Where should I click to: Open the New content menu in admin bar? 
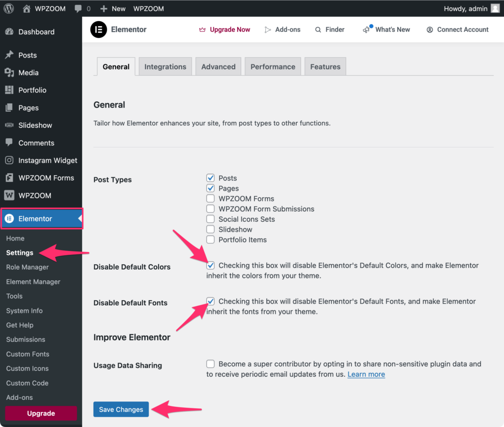coord(113,9)
